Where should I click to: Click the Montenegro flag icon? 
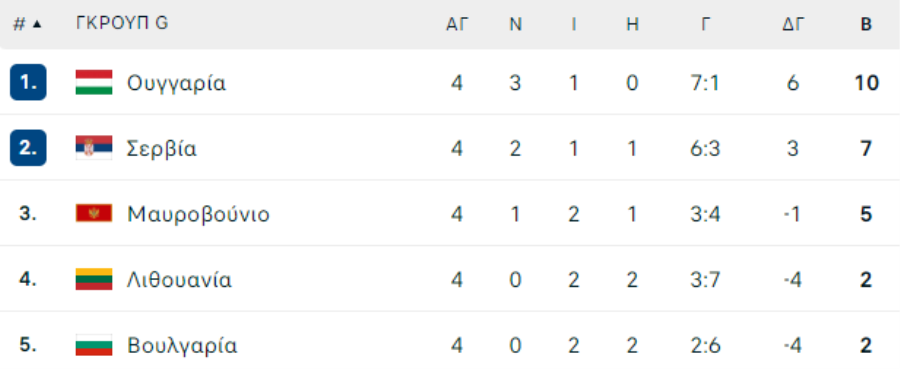(94, 213)
